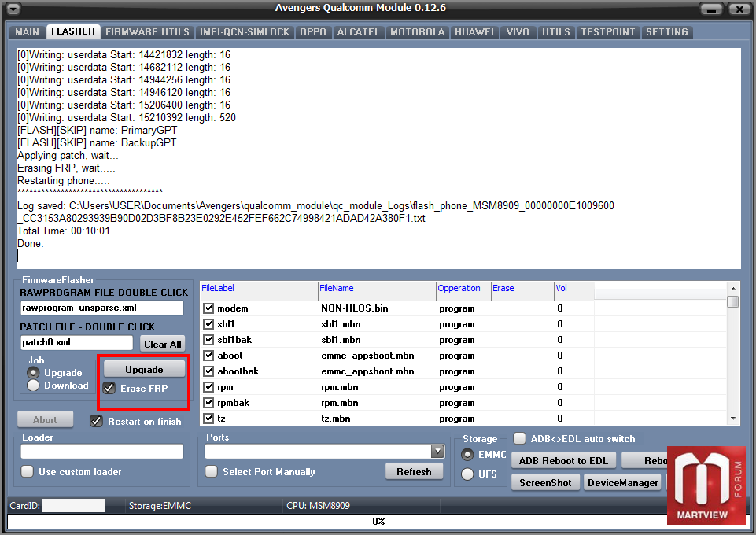The height and width of the screenshot is (535, 756).
Task: Uncheck the abootbak partition checkbox
Action: [208, 371]
